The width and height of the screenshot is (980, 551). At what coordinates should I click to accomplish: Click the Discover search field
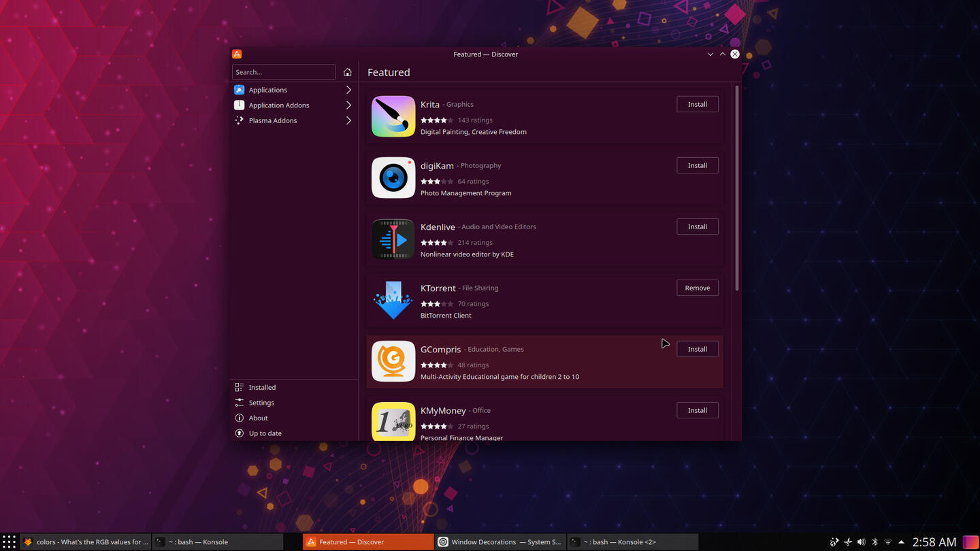point(284,72)
